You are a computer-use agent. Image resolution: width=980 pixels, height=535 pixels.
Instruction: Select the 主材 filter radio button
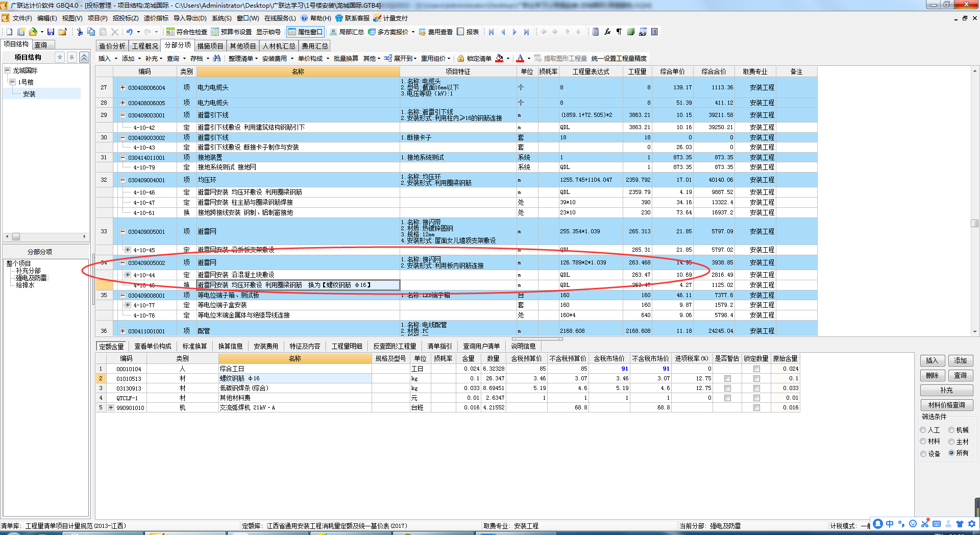pos(951,441)
